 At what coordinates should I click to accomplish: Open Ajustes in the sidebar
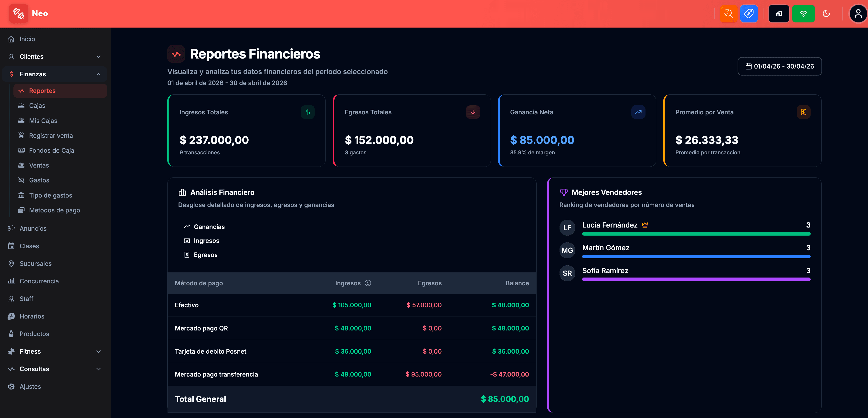(x=30, y=386)
